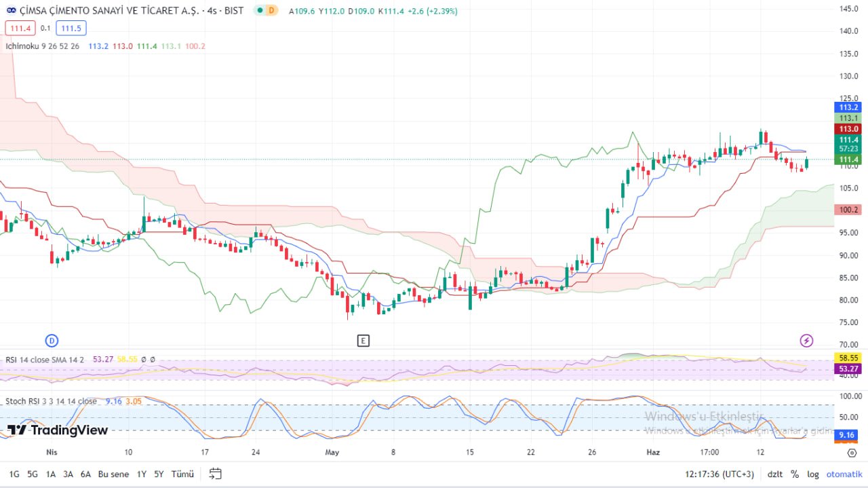Select the 1A time range
The image size is (868, 488).
tap(51, 474)
